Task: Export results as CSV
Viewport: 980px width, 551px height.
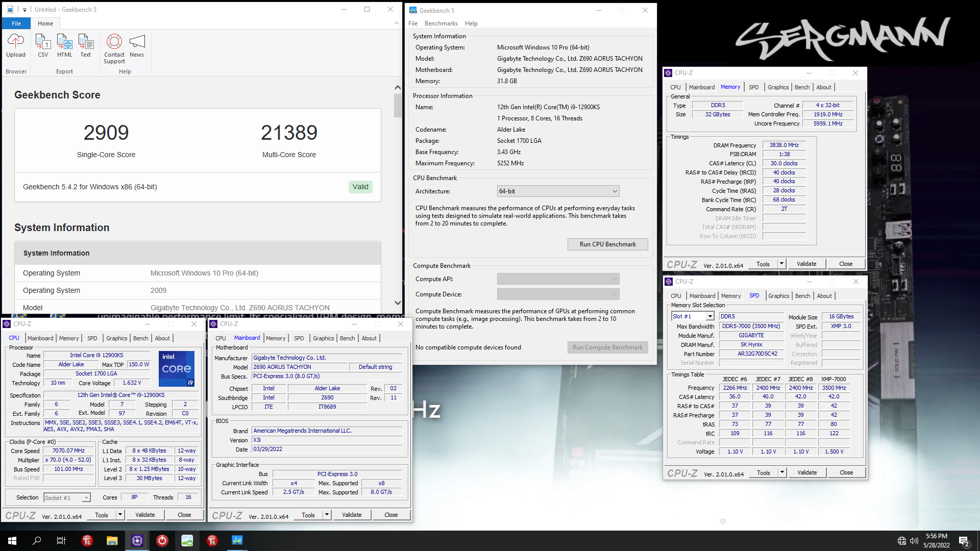Action: coord(43,45)
